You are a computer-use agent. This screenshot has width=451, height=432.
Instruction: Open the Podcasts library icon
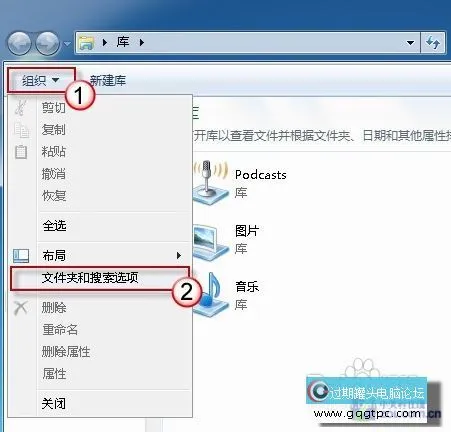coord(210,183)
